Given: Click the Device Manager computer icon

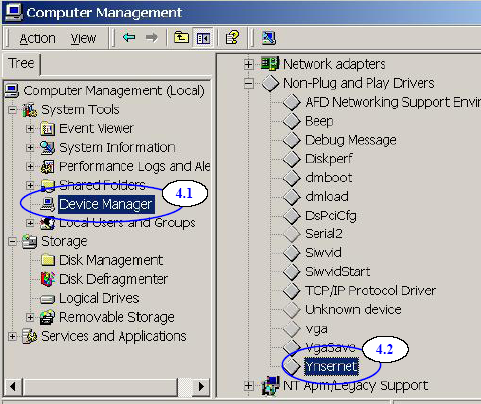Looking at the screenshot, I should click(48, 204).
